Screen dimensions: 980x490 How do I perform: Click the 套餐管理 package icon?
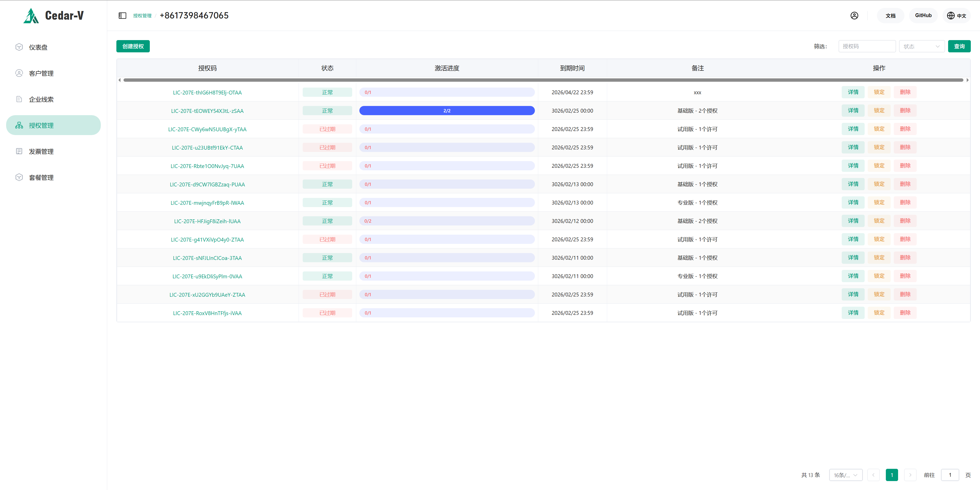tap(19, 177)
